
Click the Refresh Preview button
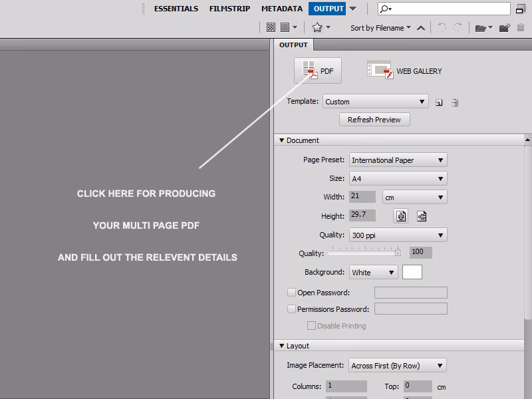(x=374, y=120)
